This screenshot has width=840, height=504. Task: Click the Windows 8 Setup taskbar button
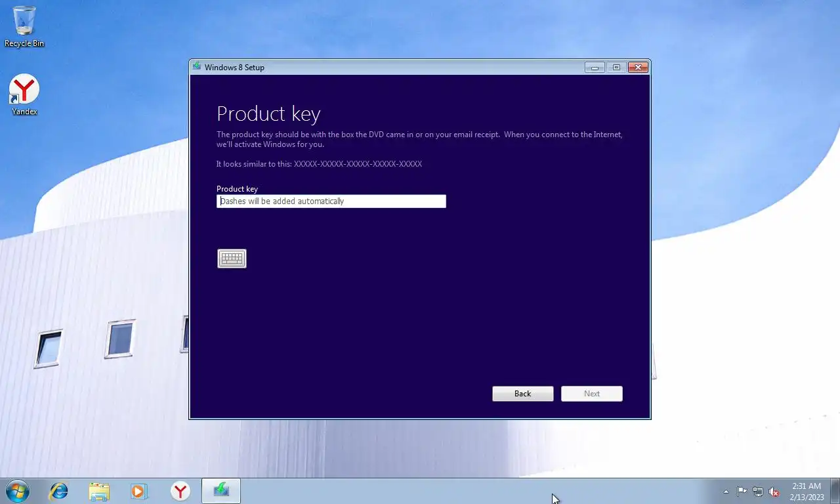pyautogui.click(x=221, y=491)
